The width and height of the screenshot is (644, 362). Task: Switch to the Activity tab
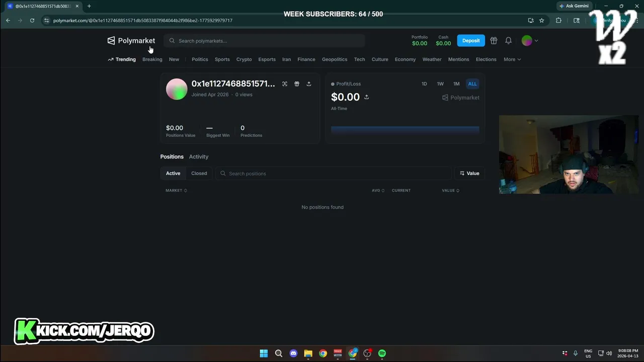[x=199, y=157]
